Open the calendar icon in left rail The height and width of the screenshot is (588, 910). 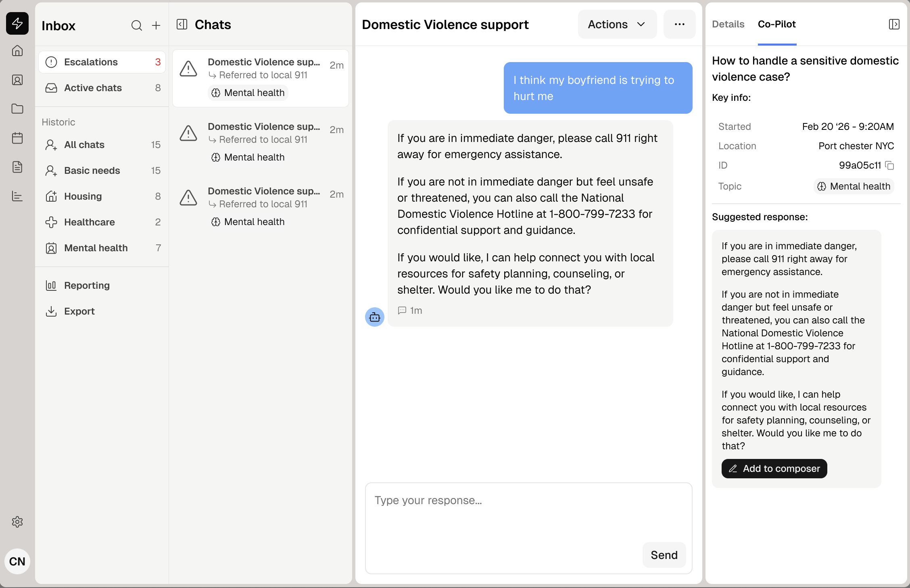[x=17, y=138]
